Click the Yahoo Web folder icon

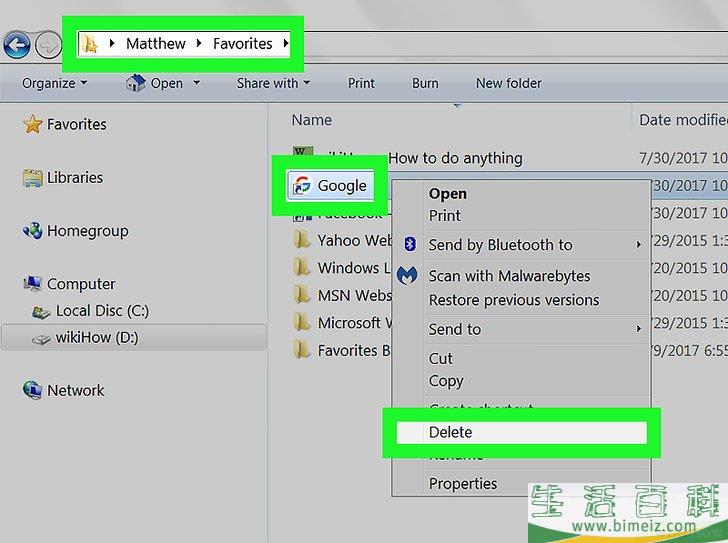pos(302,240)
